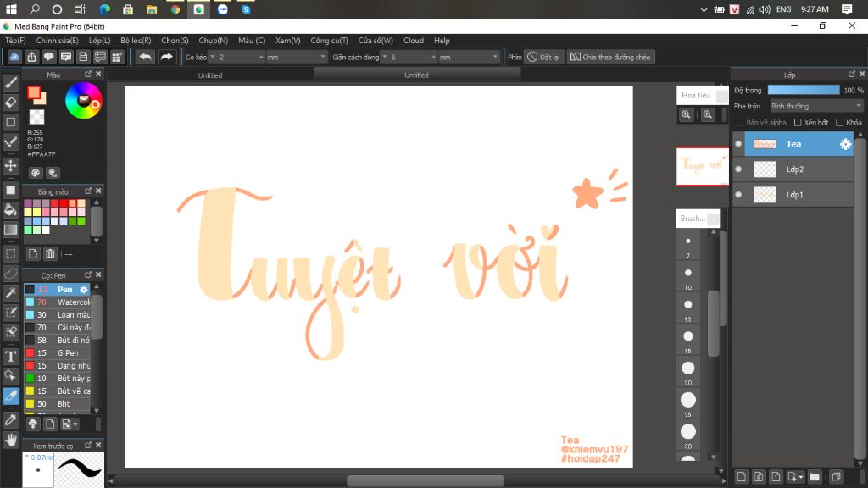
Task: Select the Lớp2 layer
Action: (x=793, y=169)
